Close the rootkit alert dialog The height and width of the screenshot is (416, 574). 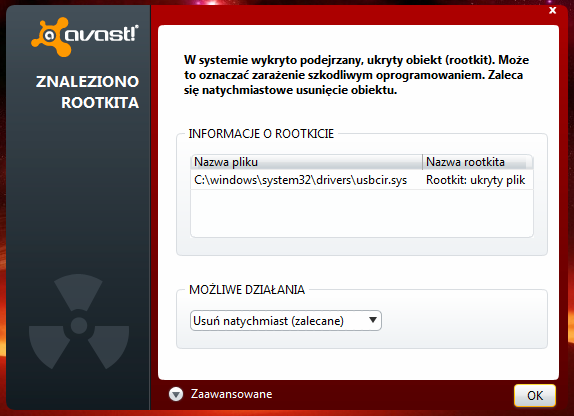(x=552, y=10)
